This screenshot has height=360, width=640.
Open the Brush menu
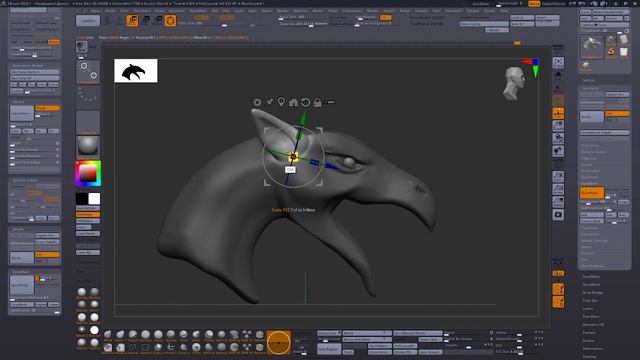[110, 11]
